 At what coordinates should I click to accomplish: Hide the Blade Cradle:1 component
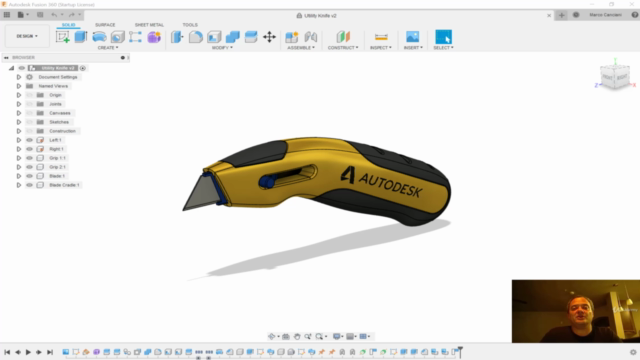pos(29,185)
